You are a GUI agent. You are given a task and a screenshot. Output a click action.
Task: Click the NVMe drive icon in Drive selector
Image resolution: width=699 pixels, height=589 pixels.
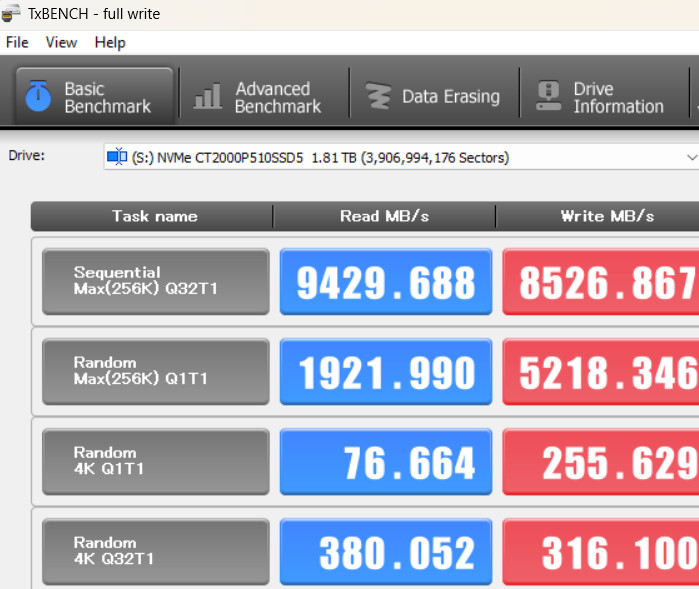tap(117, 157)
